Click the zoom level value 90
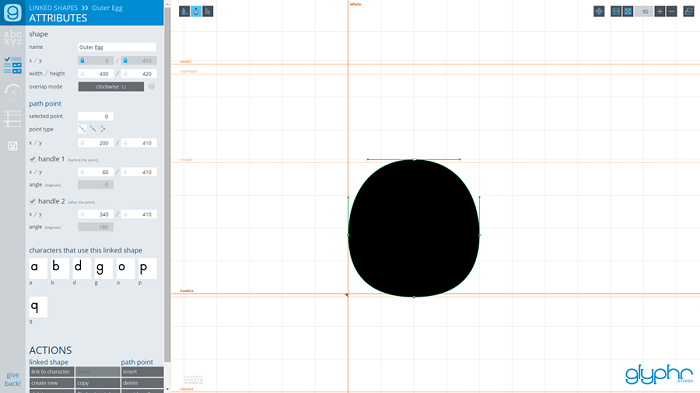Viewport: 700px width, 393px height. point(644,12)
